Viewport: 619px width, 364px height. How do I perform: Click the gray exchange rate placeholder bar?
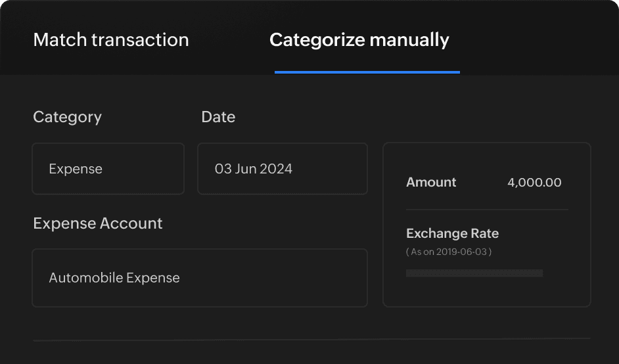click(474, 273)
